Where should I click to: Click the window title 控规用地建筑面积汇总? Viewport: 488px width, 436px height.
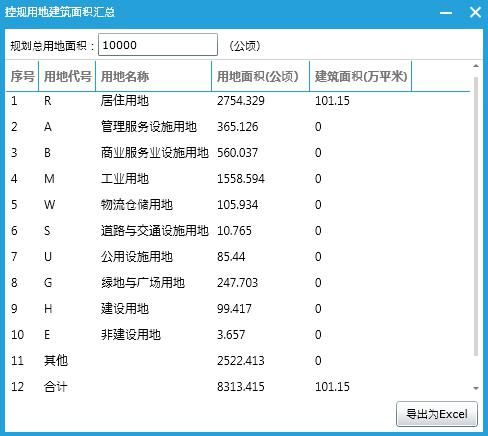coord(60,12)
